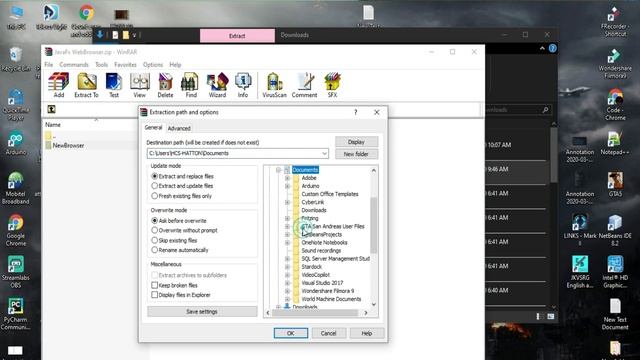Viewport: 640px width, 360px height.
Task: Click the Test archive icon
Action: pyautogui.click(x=114, y=85)
